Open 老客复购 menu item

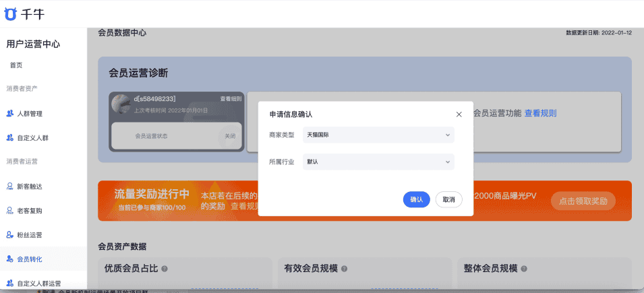point(30,211)
